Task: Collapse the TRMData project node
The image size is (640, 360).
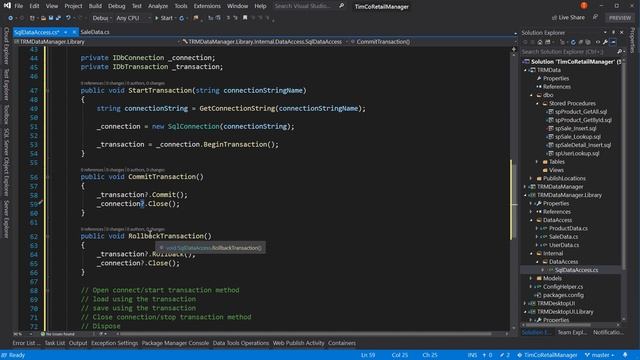Action: [526, 70]
